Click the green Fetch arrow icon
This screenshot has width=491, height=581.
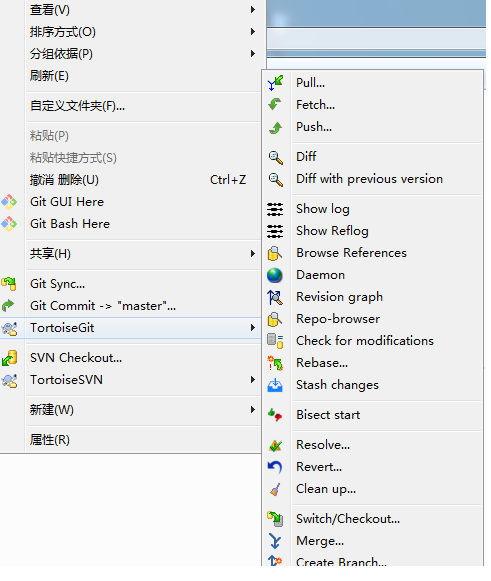coord(275,105)
